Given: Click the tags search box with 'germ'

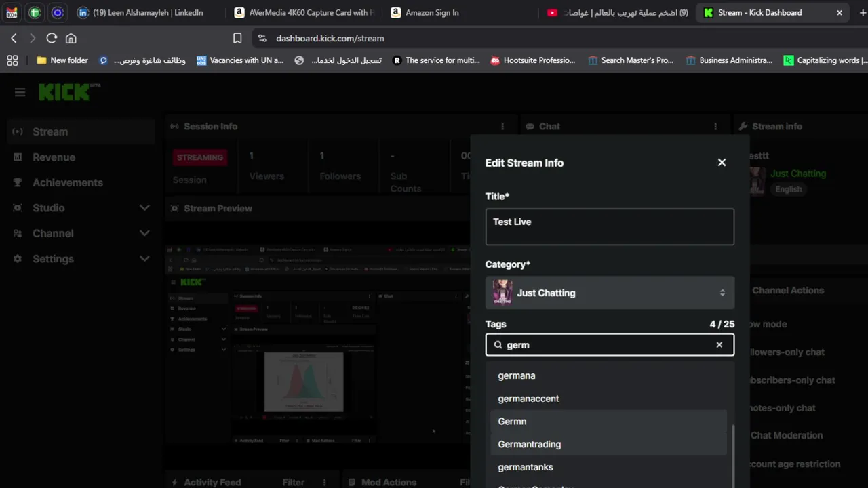Looking at the screenshot, I should click(610, 345).
